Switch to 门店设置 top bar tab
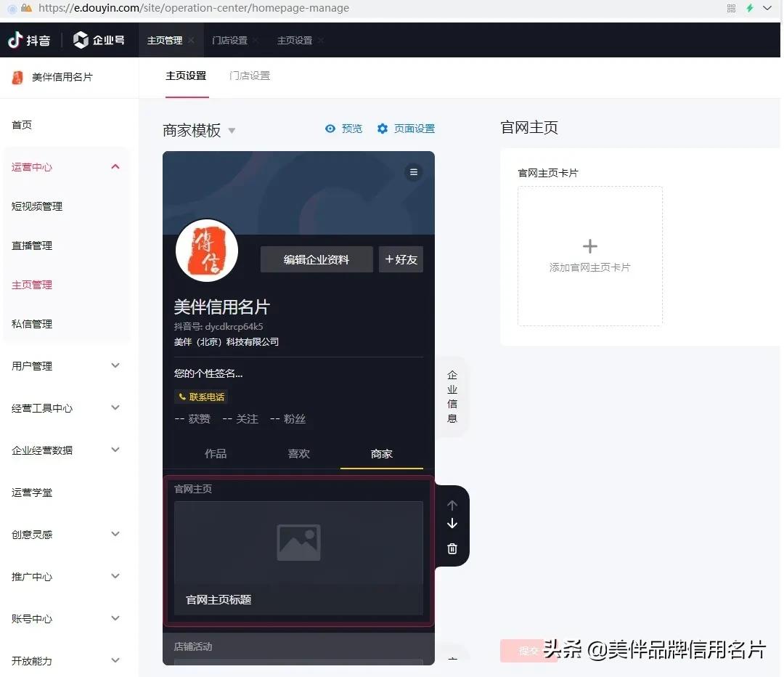Screen dimensions: 784x677 (229, 40)
